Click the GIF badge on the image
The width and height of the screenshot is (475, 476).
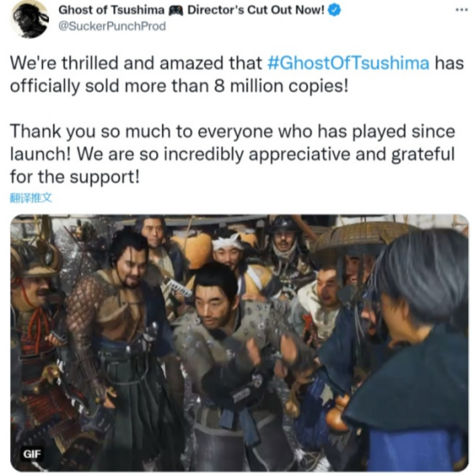(x=32, y=454)
